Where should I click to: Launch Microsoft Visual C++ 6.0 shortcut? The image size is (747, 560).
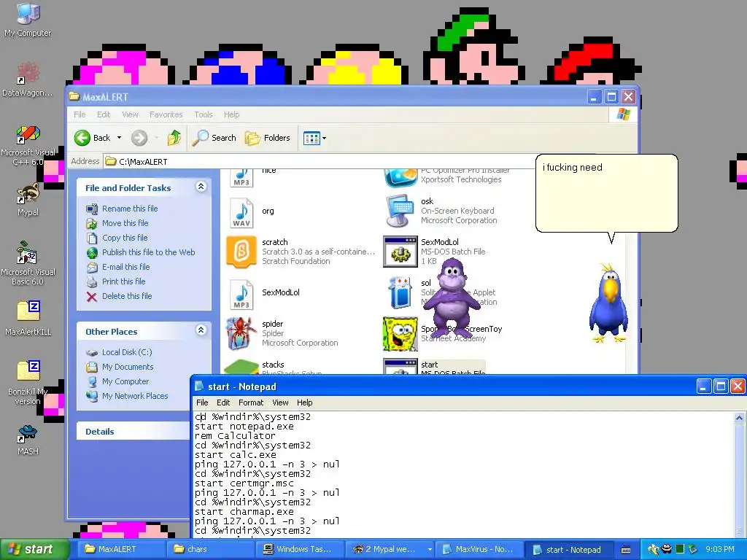[28, 145]
